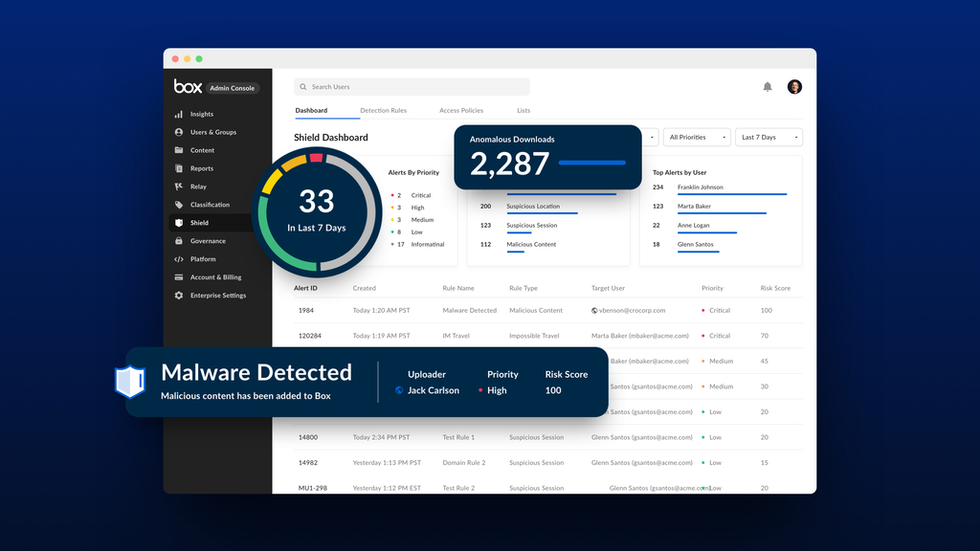
Task: Open the Last 7 Days dropdown
Action: tap(768, 138)
